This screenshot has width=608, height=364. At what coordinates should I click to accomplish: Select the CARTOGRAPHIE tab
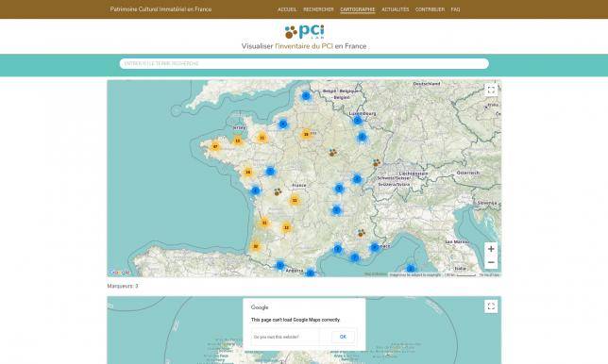[358, 9]
